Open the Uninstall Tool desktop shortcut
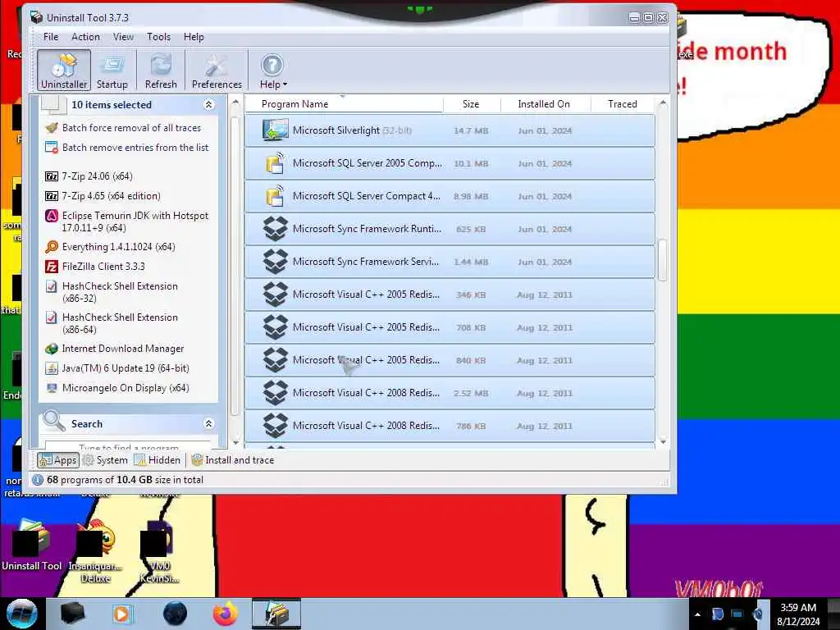This screenshot has width=840, height=630. pyautogui.click(x=32, y=546)
